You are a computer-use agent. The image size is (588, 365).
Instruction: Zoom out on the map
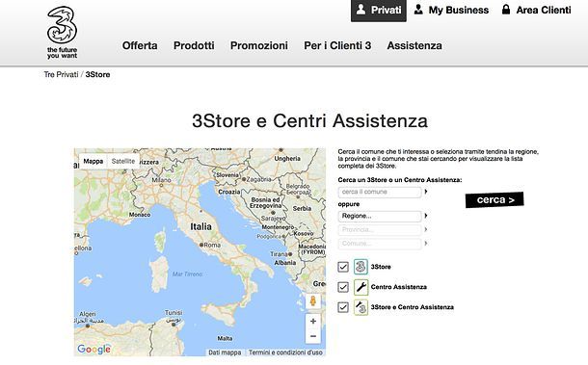(x=312, y=336)
